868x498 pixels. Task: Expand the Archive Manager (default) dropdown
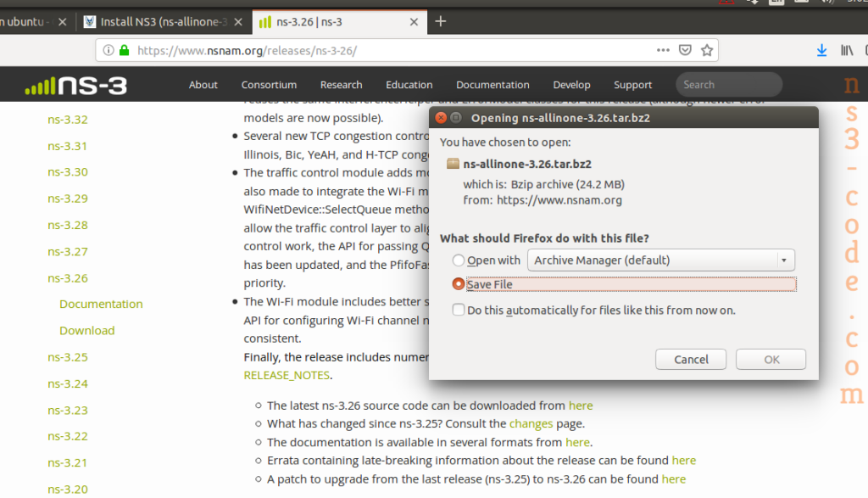pos(661,260)
